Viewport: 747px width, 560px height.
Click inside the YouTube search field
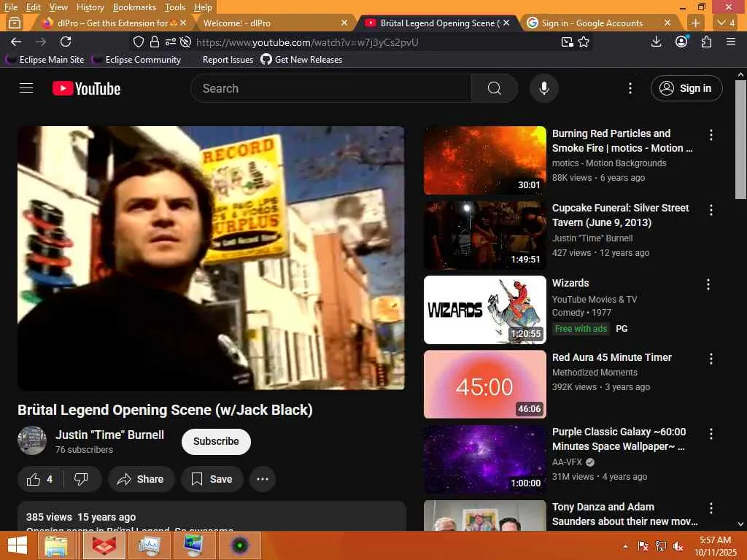coord(331,88)
